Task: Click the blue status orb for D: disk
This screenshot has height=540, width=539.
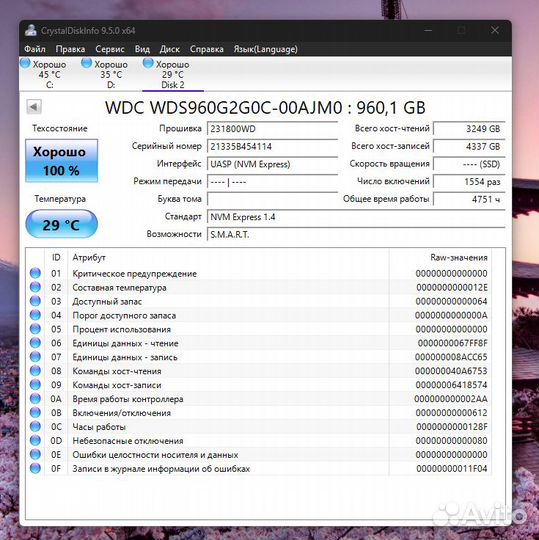Action: click(x=86, y=63)
